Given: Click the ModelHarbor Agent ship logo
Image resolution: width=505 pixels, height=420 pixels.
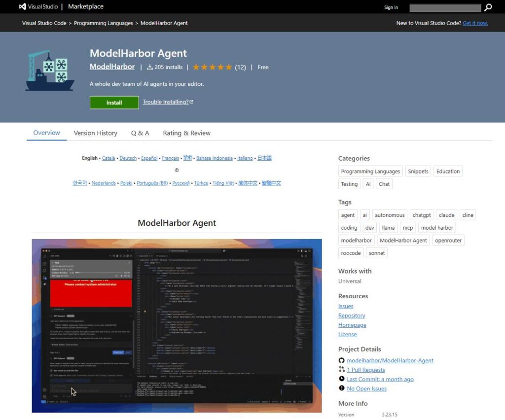Looking at the screenshot, I should [50, 70].
